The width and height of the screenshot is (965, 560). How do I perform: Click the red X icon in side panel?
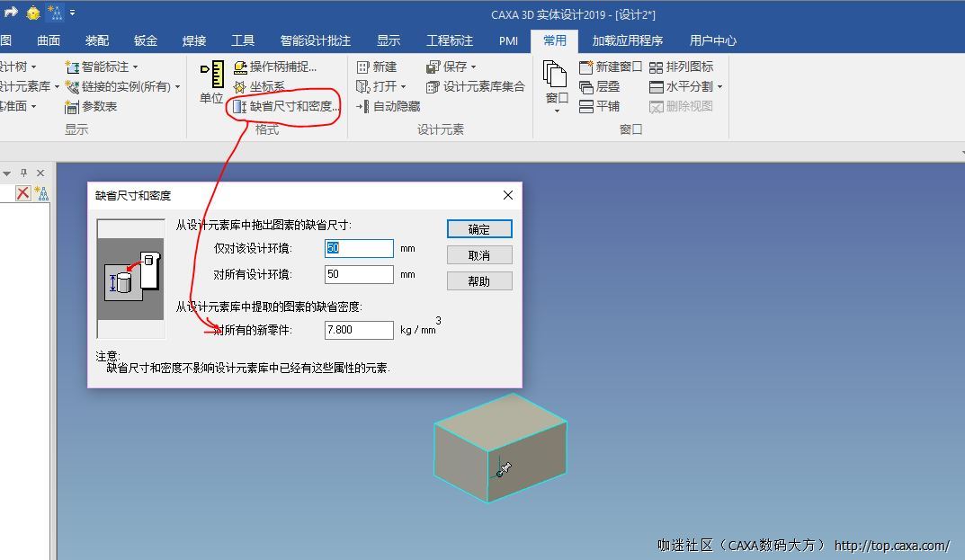click(x=22, y=193)
